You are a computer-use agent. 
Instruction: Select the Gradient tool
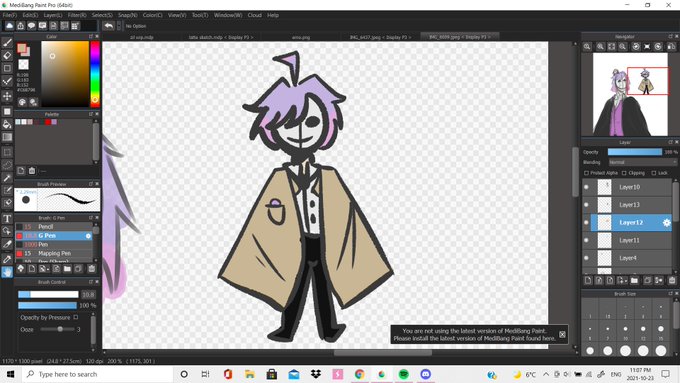click(7, 137)
